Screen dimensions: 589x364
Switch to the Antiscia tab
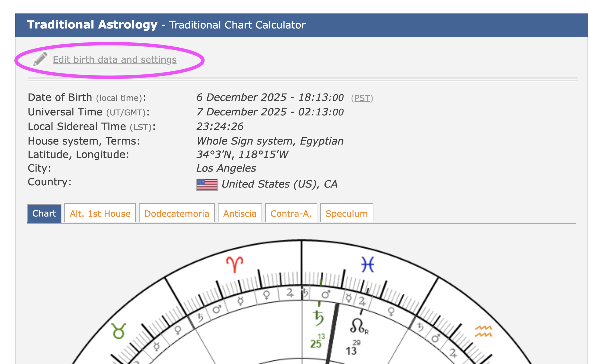click(x=240, y=213)
